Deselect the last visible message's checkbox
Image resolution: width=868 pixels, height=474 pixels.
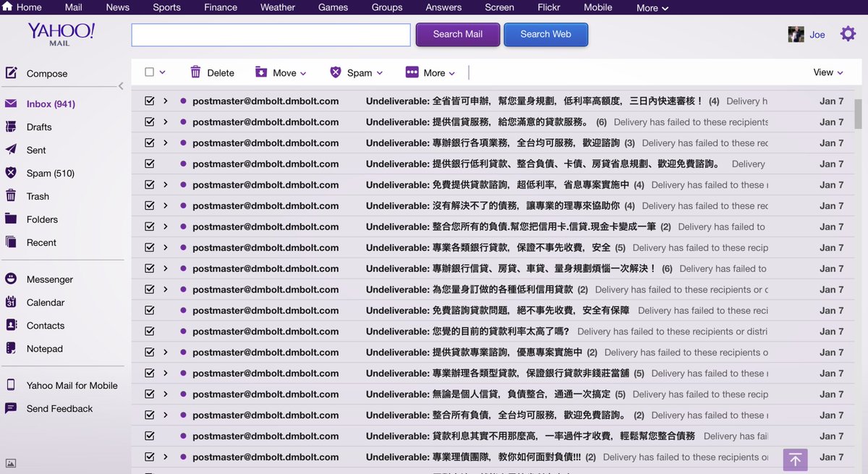click(149, 457)
